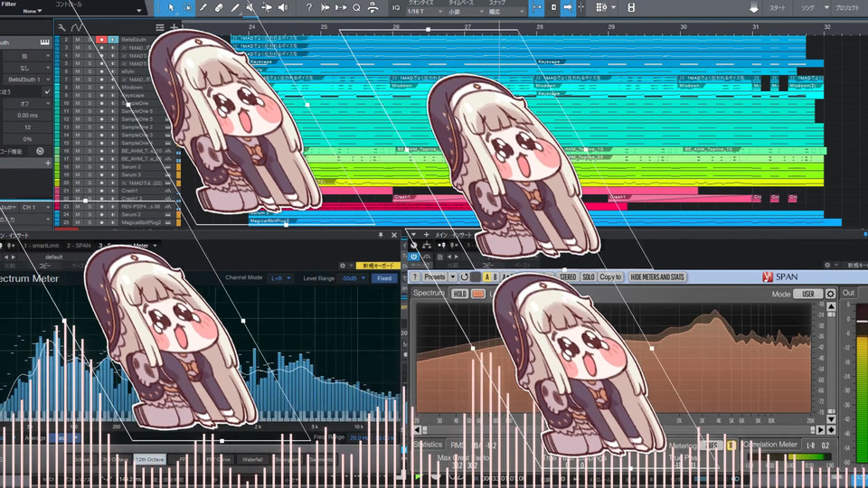Select the Bend tool
868x488 pixels.
(x=267, y=8)
